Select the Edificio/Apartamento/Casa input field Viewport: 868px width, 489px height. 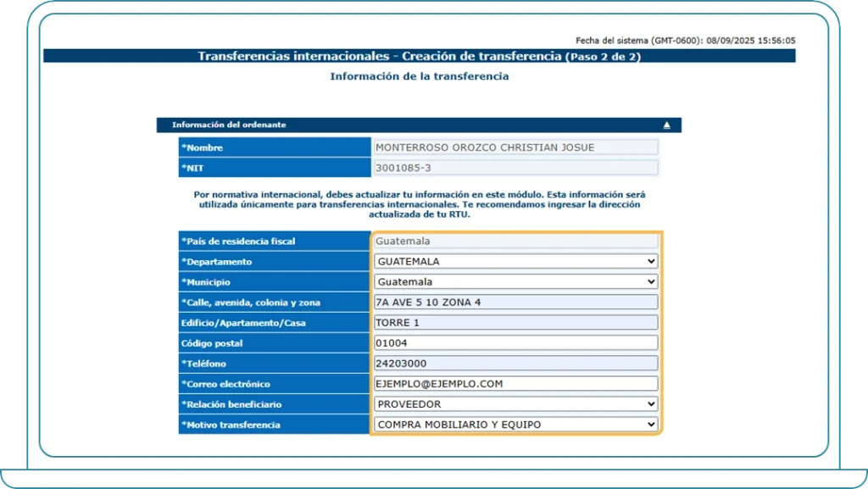(515, 323)
